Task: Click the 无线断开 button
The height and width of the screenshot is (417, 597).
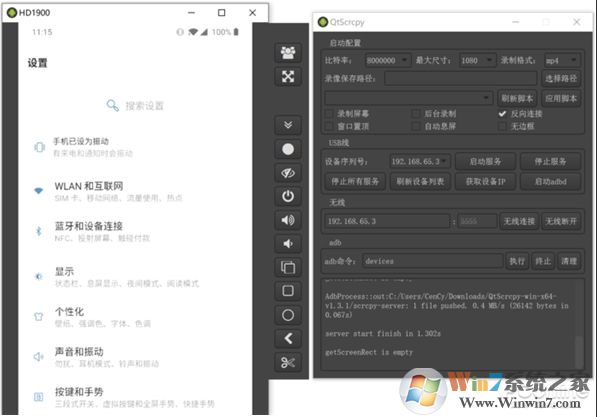Action: click(x=561, y=221)
